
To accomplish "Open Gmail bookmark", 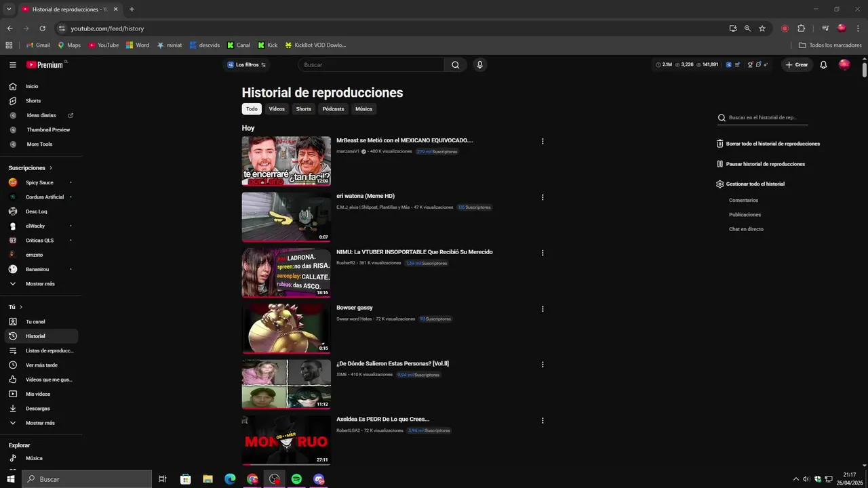I will [x=38, y=45].
